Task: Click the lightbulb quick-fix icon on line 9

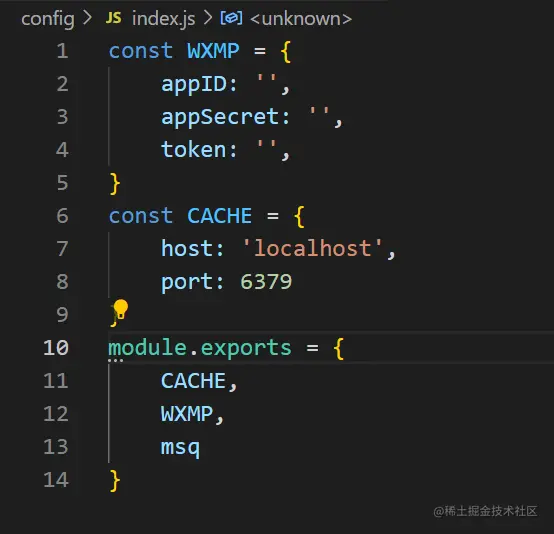Action: click(120, 309)
